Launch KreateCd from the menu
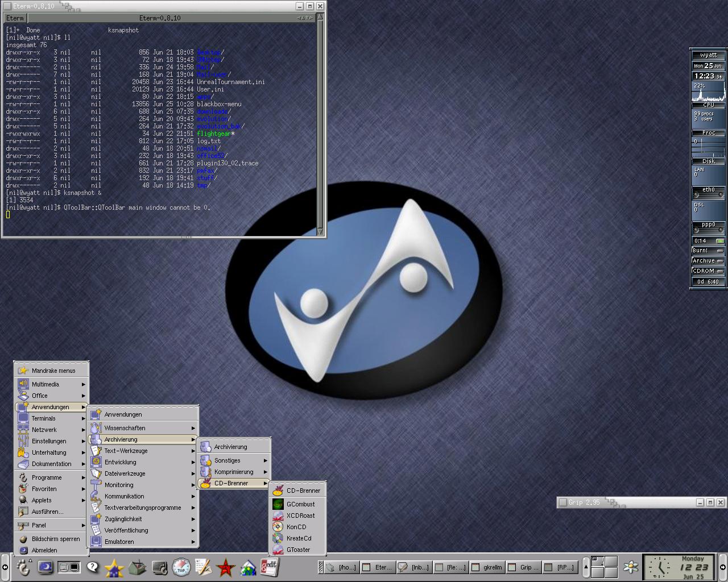The image size is (728, 582). (297, 538)
